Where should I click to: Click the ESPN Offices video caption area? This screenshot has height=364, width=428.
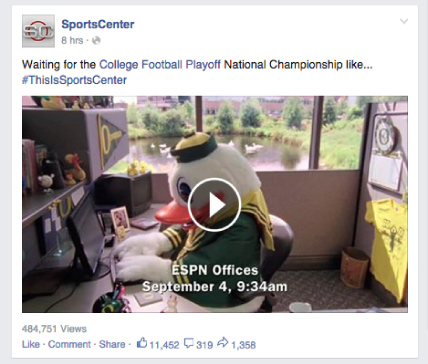[x=215, y=278]
